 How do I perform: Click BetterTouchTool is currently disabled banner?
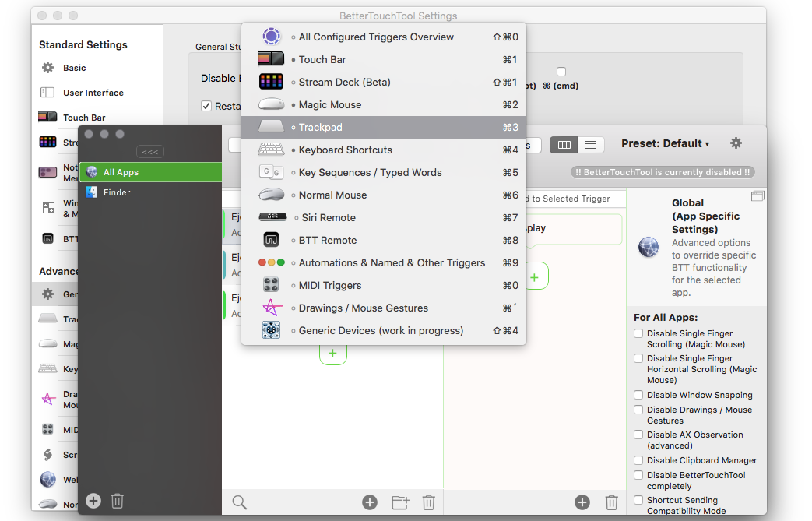point(663,172)
